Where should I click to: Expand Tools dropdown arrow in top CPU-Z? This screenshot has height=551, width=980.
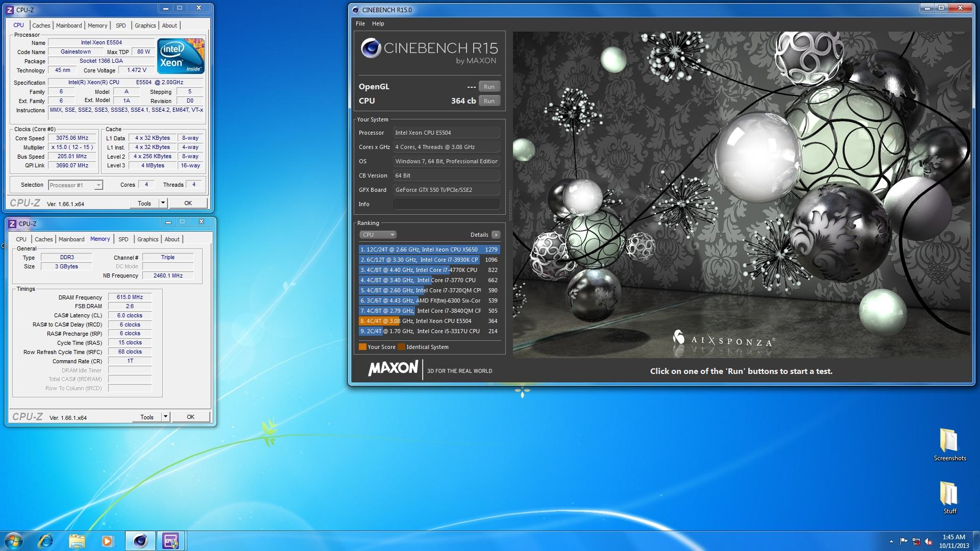pos(163,203)
